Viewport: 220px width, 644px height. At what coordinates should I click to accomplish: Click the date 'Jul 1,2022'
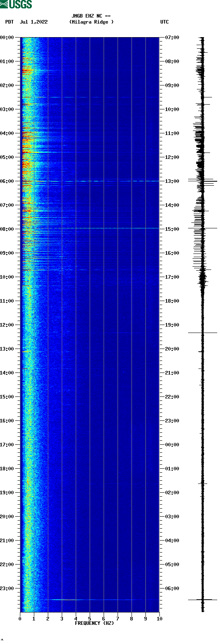[x=34, y=22]
